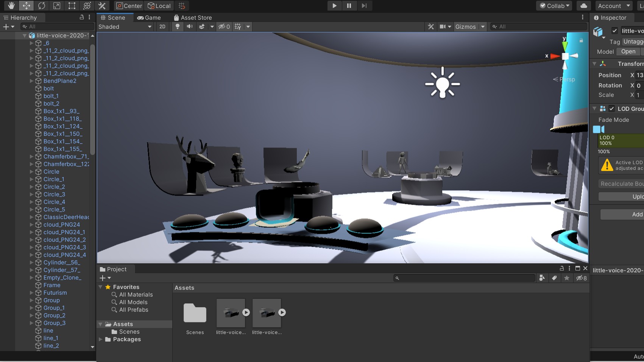Image resolution: width=644 pixels, height=362 pixels.
Task: Open the cloud services icon
Action: pos(584,6)
